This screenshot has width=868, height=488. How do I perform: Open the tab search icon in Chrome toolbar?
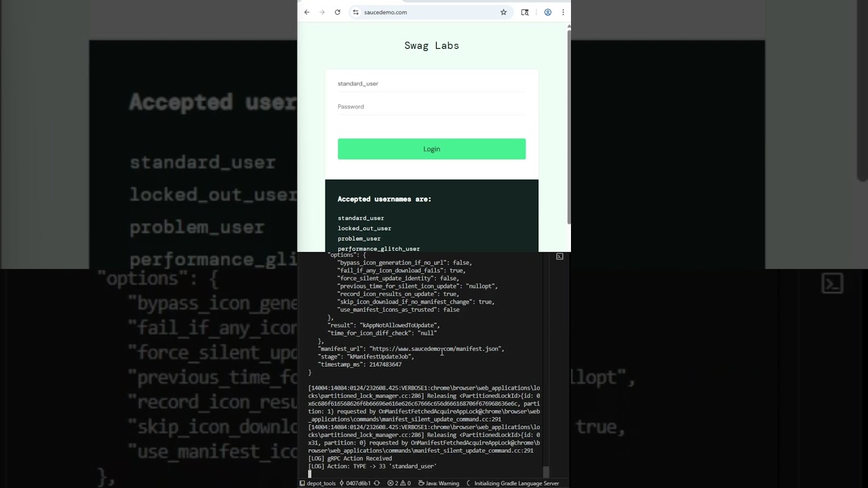(x=525, y=12)
